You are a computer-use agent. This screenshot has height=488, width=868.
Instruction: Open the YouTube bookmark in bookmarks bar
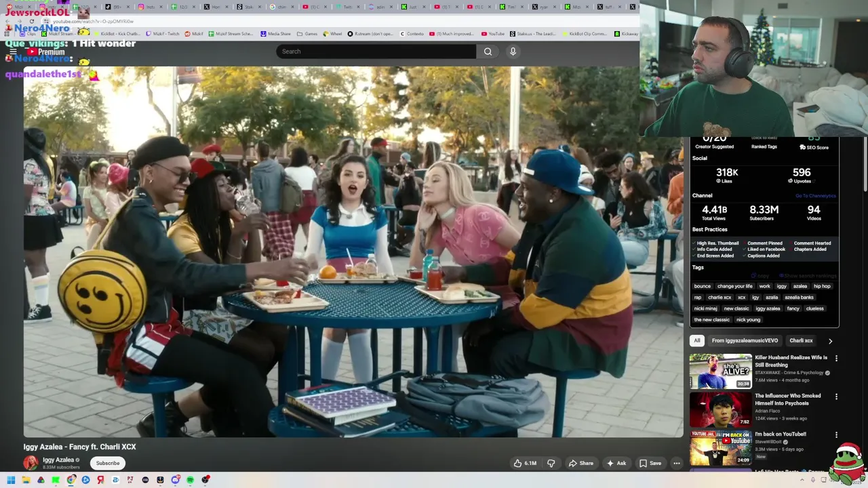click(x=493, y=33)
